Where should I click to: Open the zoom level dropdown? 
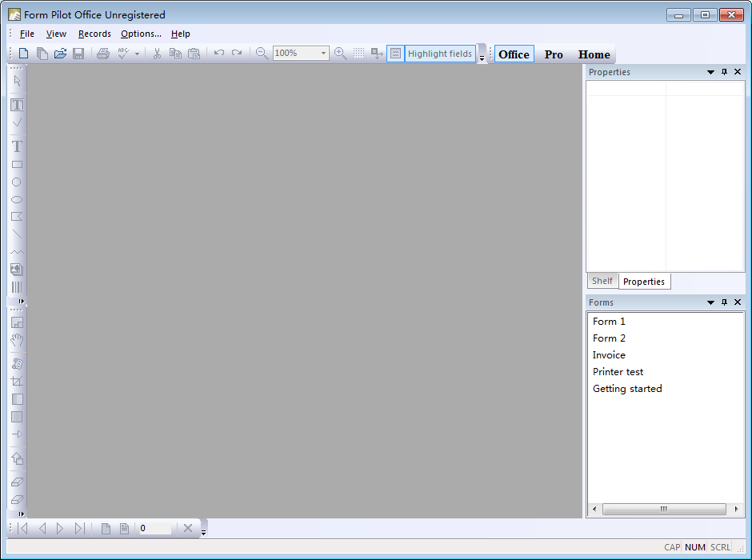click(325, 53)
